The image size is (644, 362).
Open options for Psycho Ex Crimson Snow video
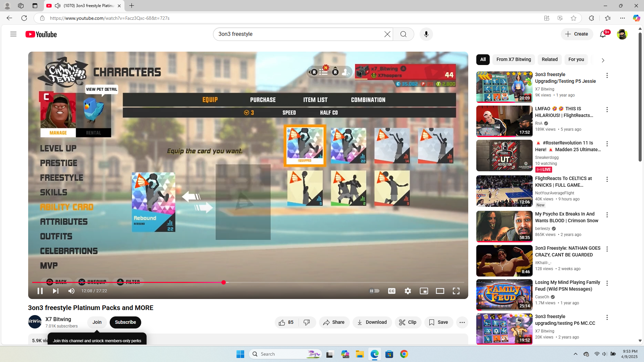point(607,215)
